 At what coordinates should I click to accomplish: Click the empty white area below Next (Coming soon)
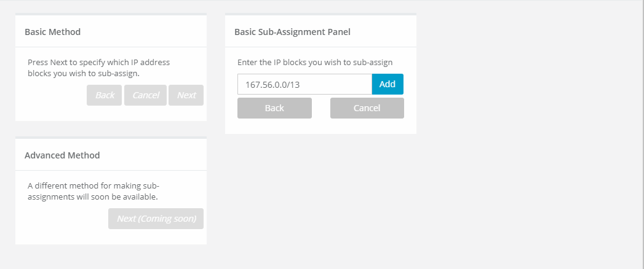111,237
